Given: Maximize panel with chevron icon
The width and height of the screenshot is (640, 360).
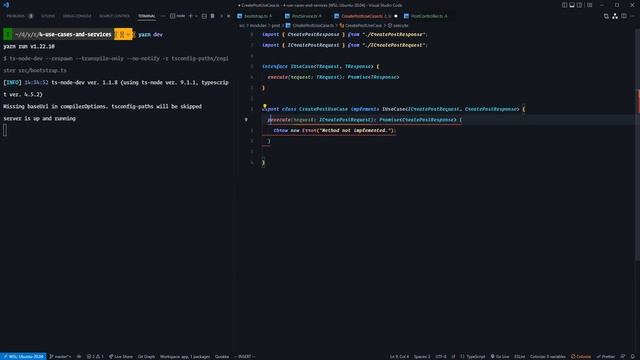Looking at the screenshot, I should [x=221, y=16].
